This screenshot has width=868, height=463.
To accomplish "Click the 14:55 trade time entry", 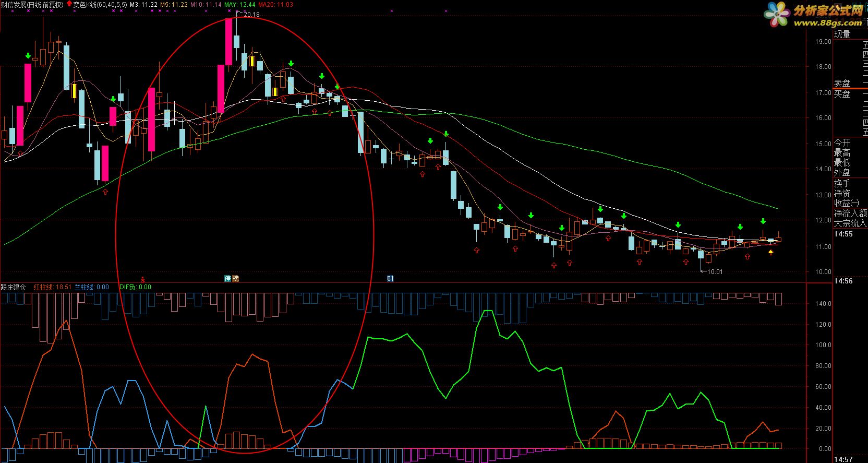I will click(x=843, y=234).
